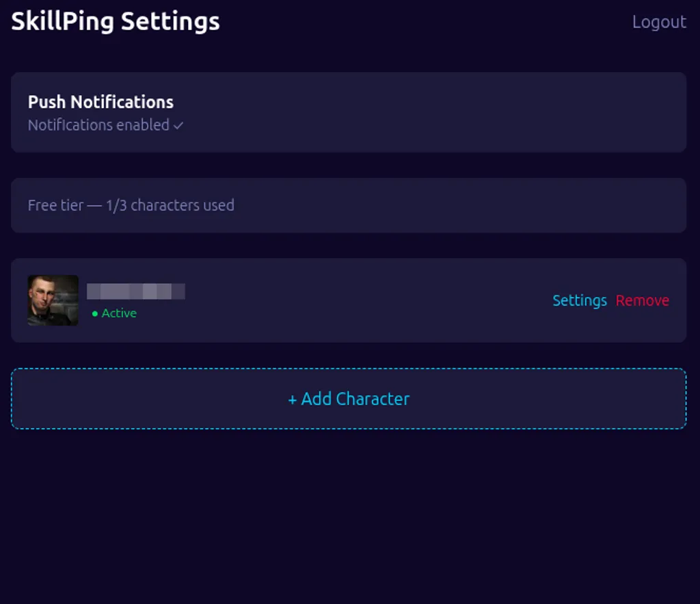
Task: Open the Push Notifications card
Action: 349,112
